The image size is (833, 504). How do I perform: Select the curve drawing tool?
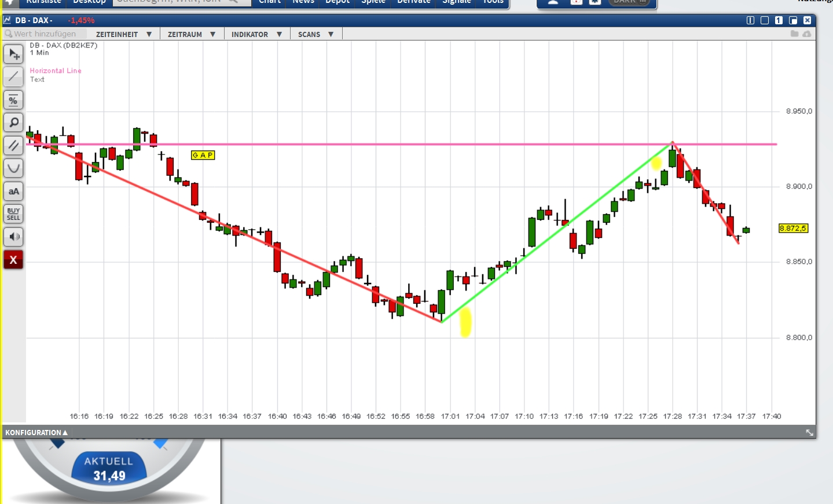click(x=13, y=168)
